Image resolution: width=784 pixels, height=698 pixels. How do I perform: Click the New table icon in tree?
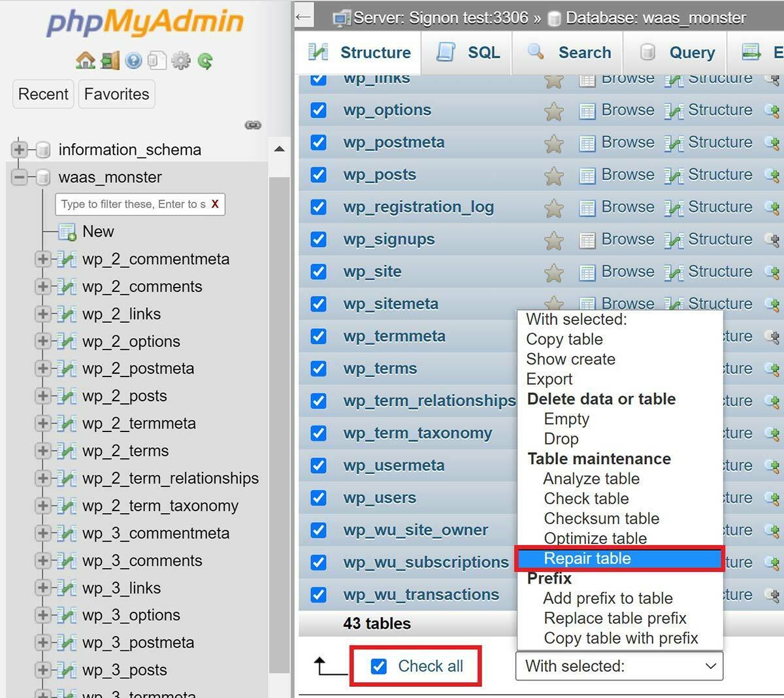[x=67, y=232]
